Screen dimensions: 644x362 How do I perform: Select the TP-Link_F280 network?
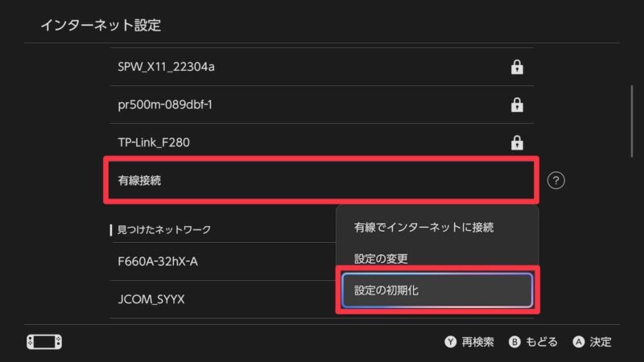coord(321,142)
